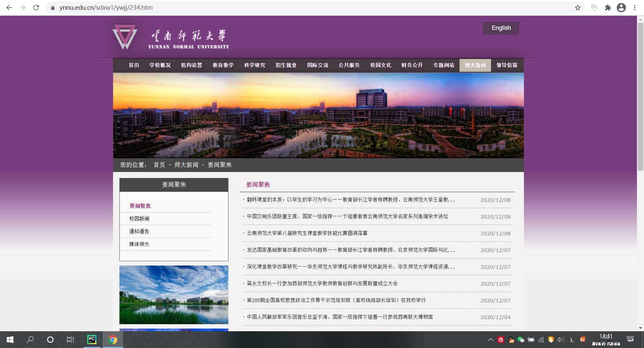Open NetEase Cloud Music tray icon
Viewport: 644px width, 348px height.
[x=501, y=340]
